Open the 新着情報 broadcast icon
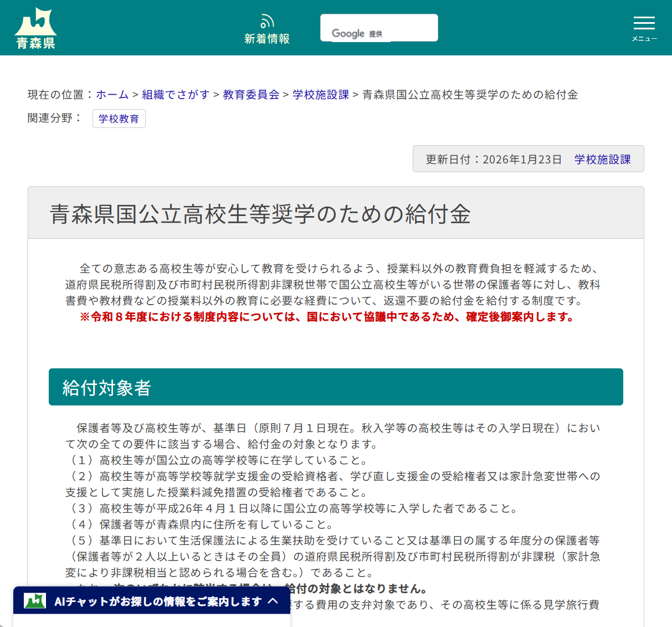The height and width of the screenshot is (627, 672). pyautogui.click(x=267, y=21)
